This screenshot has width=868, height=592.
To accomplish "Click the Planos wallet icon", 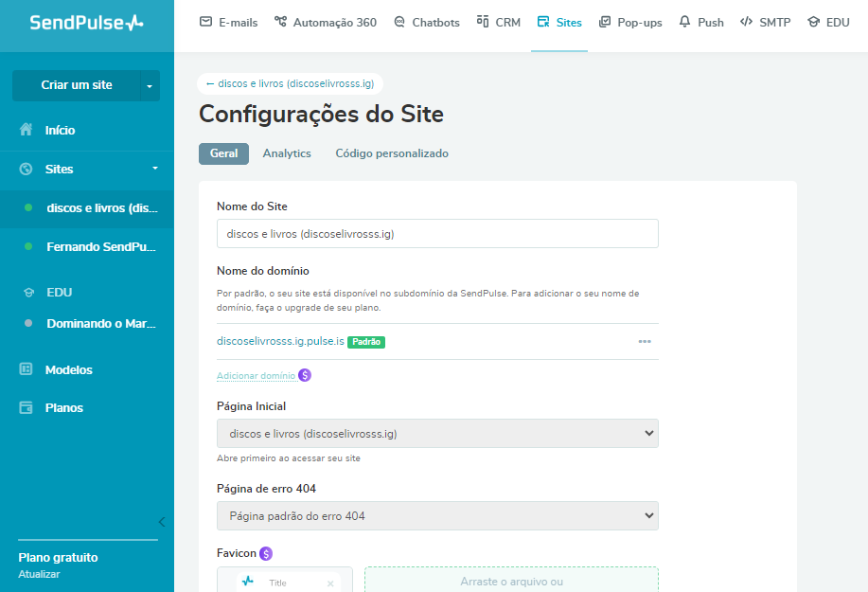I will click(26, 407).
